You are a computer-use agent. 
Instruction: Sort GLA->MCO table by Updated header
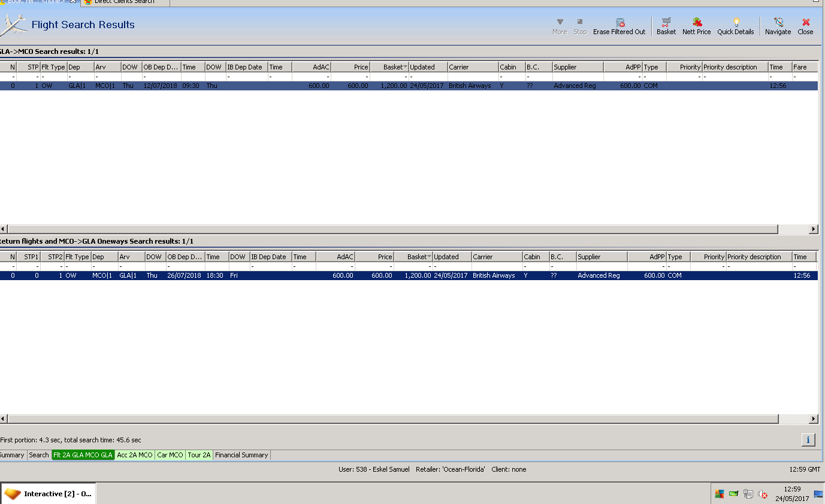click(428, 67)
